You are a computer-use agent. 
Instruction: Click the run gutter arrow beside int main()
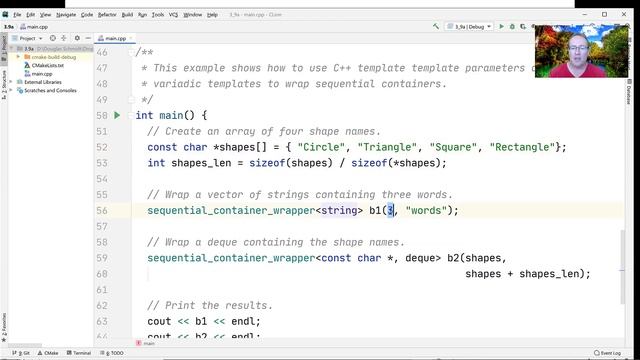tap(117, 116)
